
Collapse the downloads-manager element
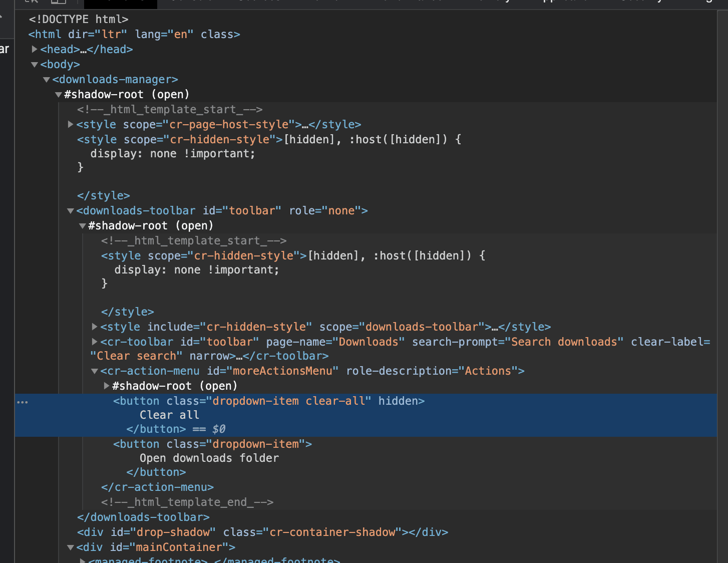click(x=46, y=79)
